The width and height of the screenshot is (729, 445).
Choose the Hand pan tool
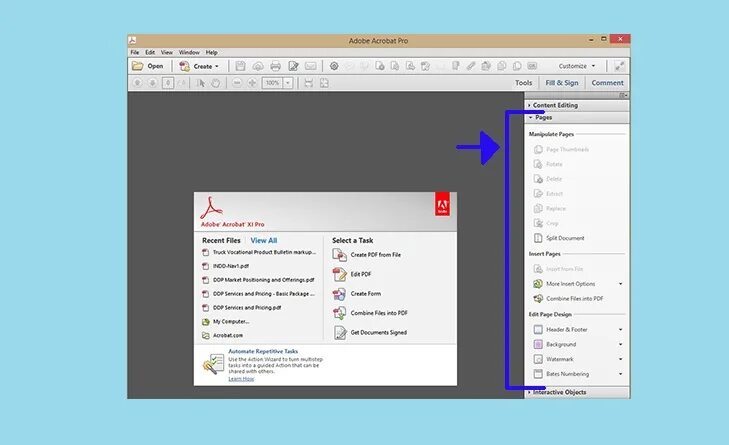pos(216,83)
